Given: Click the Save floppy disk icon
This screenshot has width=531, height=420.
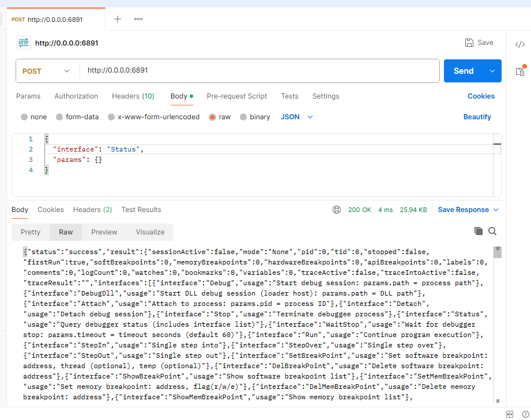Looking at the screenshot, I should coord(469,43).
